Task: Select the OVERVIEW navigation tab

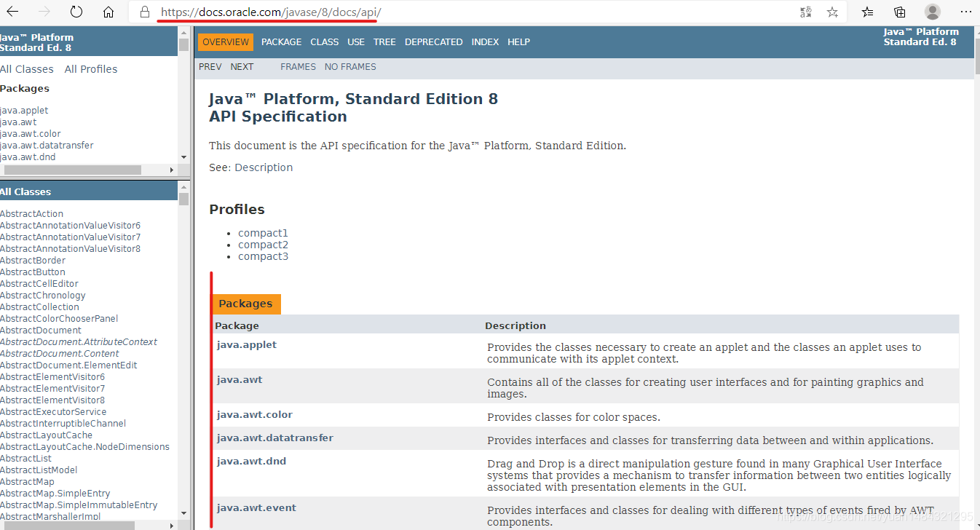Action: pos(226,42)
